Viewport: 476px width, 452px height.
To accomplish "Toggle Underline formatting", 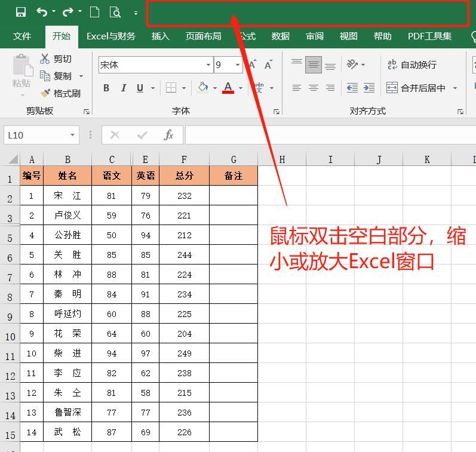I will 140,88.
